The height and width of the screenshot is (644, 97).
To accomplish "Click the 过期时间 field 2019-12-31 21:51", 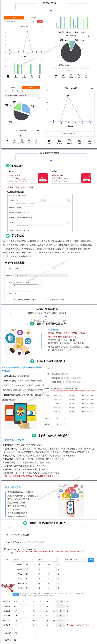I will 40,276.
